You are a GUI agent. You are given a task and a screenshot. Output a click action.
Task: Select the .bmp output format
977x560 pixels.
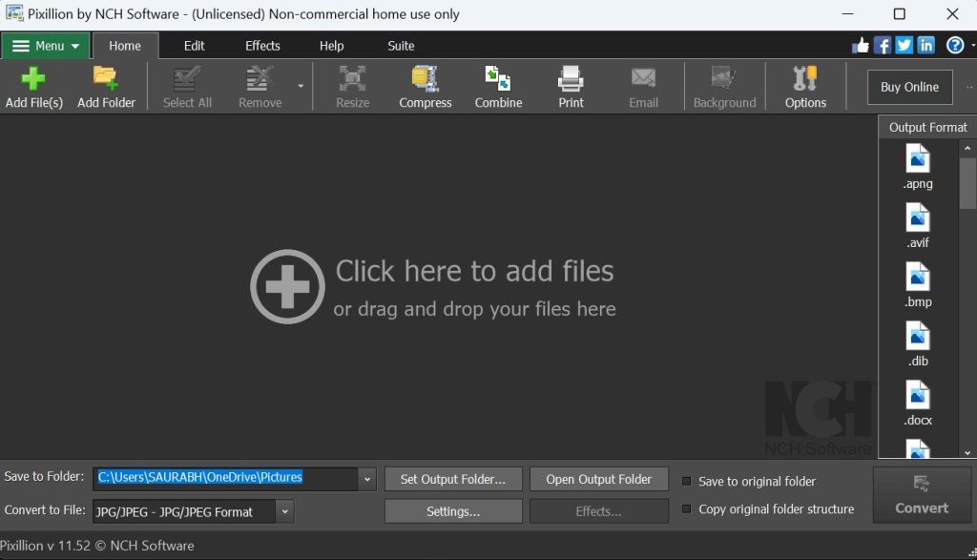point(918,284)
